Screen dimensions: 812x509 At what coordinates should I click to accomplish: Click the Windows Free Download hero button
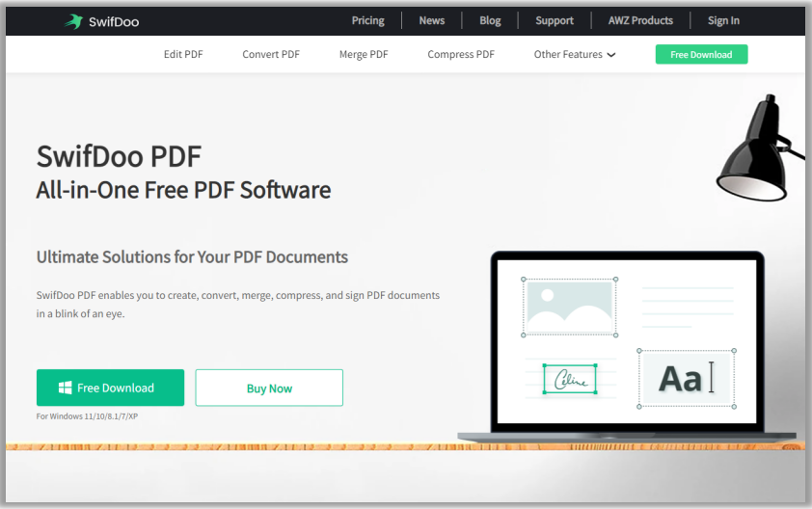pos(110,388)
